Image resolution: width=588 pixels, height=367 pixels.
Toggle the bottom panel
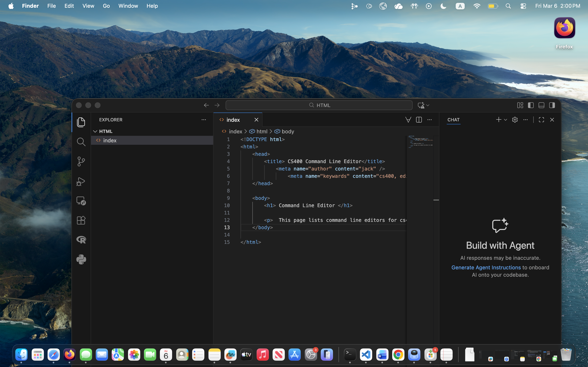tap(541, 105)
